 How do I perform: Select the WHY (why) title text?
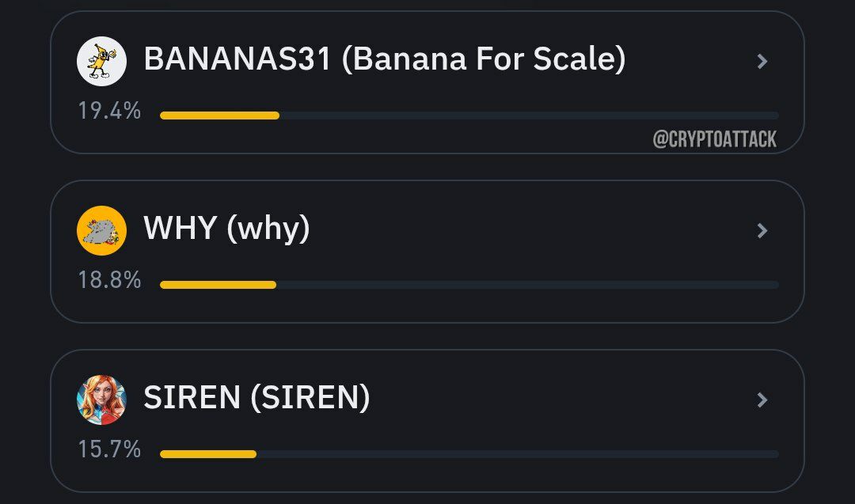coord(227,229)
